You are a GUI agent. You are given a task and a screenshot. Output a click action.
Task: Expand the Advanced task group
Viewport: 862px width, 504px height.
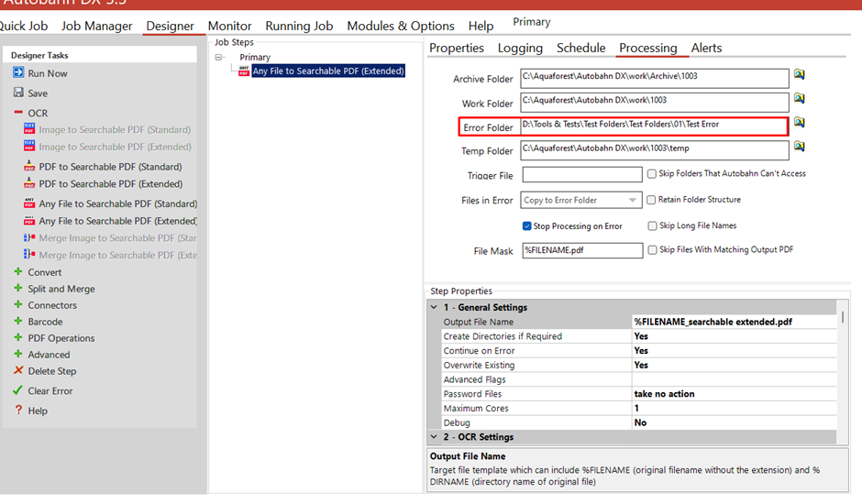(x=18, y=354)
